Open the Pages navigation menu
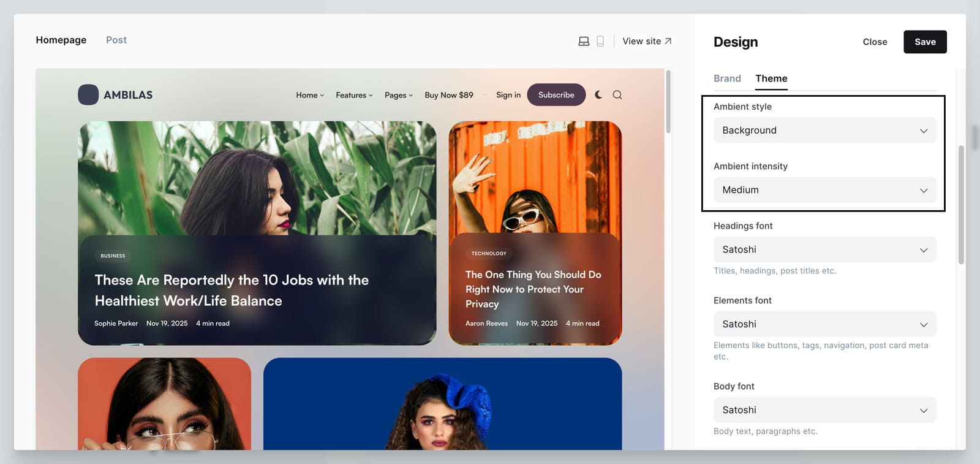This screenshot has height=464, width=980. coord(399,95)
